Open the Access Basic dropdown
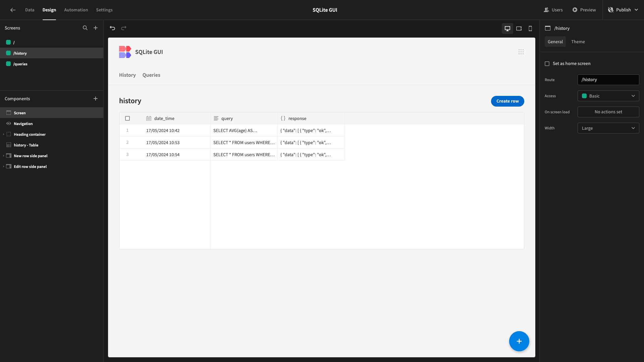Screen dimensions: 644x362 coord(608,96)
